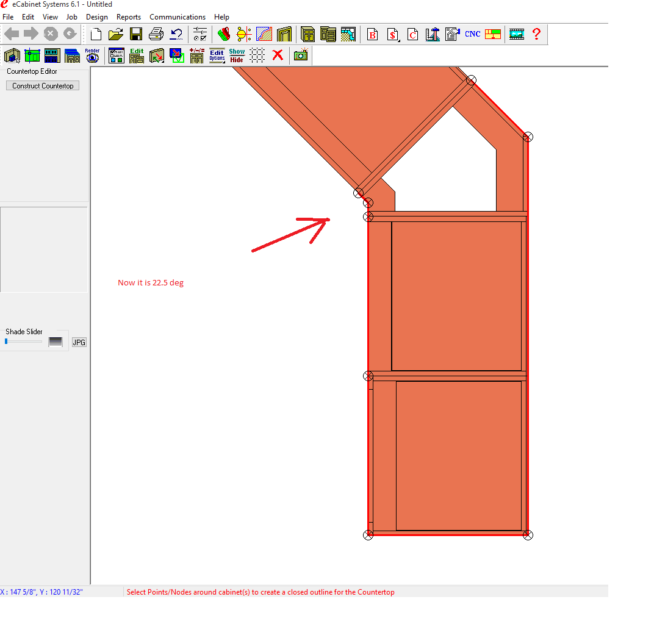Click the printer icon in toolbar

tap(156, 34)
